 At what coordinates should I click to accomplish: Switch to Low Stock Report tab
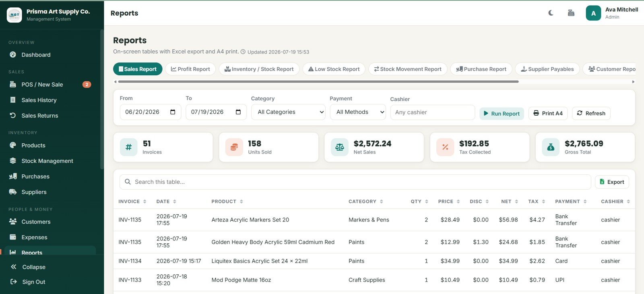pos(334,69)
